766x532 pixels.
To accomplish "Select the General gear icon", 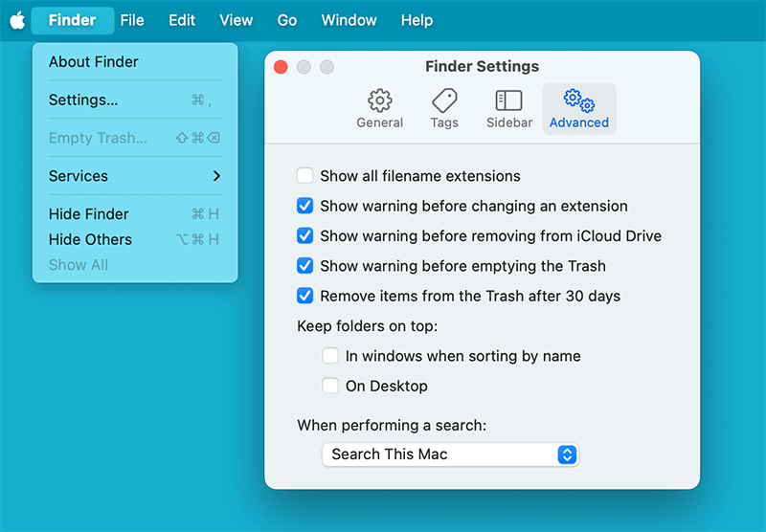I will pos(379,100).
